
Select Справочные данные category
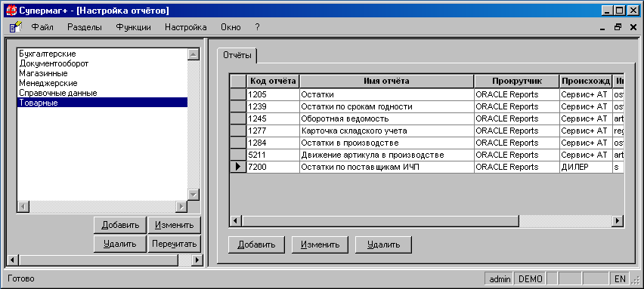[102, 93]
